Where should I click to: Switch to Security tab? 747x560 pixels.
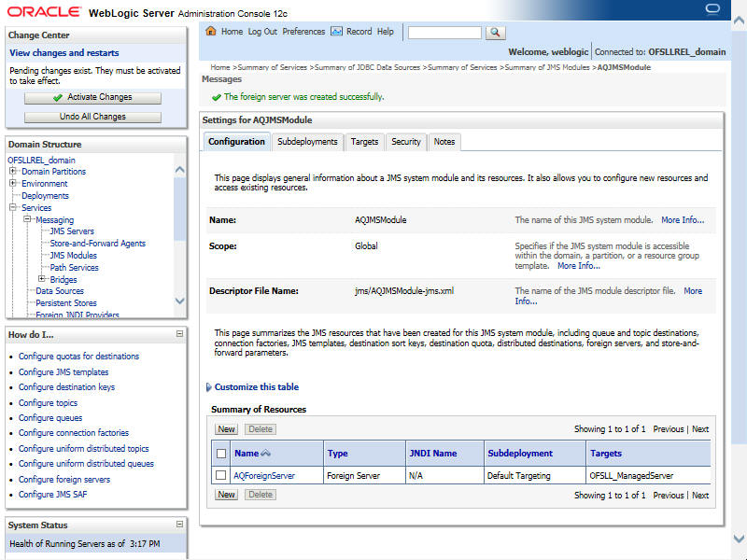[406, 142]
